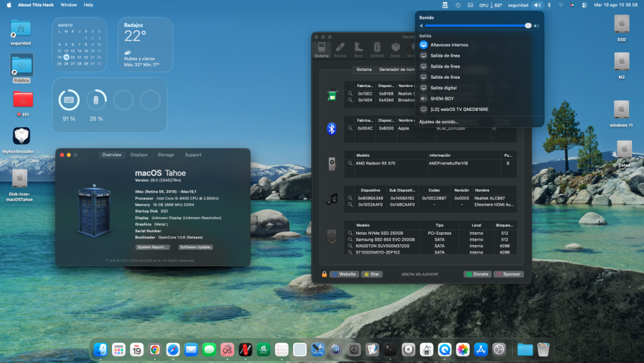Screen dimensions: 644x363
Task: Select Salida digital output
Action: (479, 88)
